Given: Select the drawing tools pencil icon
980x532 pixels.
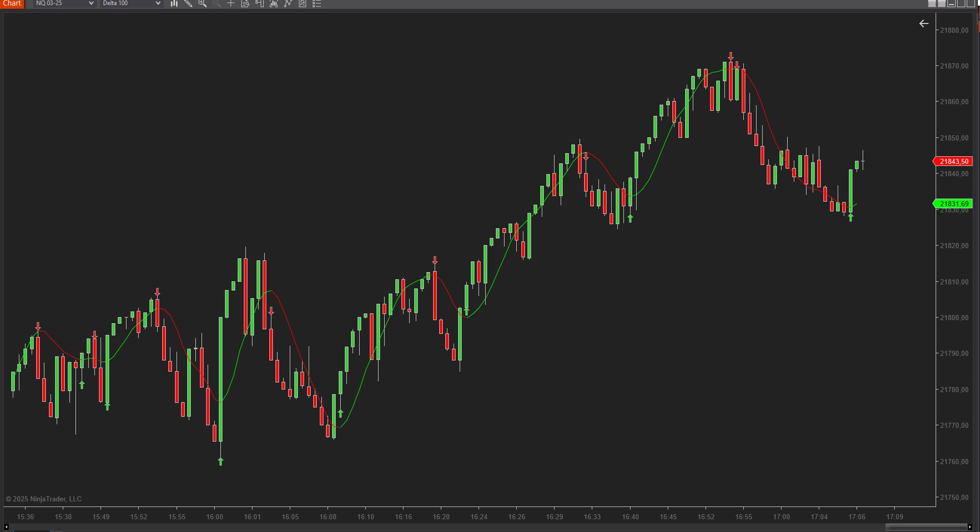Looking at the screenshot, I should 188,4.
